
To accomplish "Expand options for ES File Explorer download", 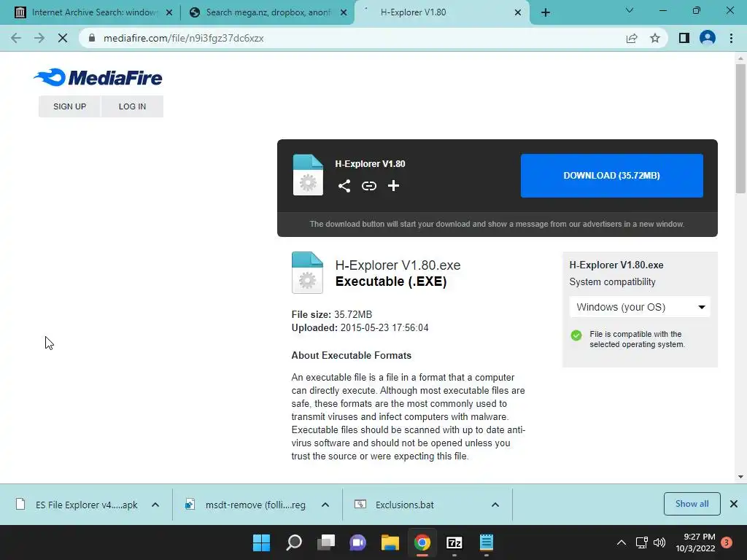I will click(x=155, y=505).
